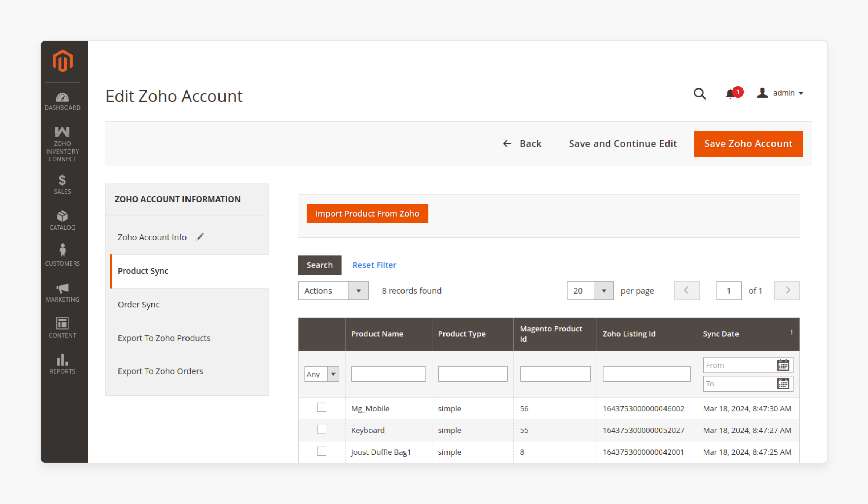Click Magento product id 55
The image size is (868, 504).
click(x=524, y=430)
